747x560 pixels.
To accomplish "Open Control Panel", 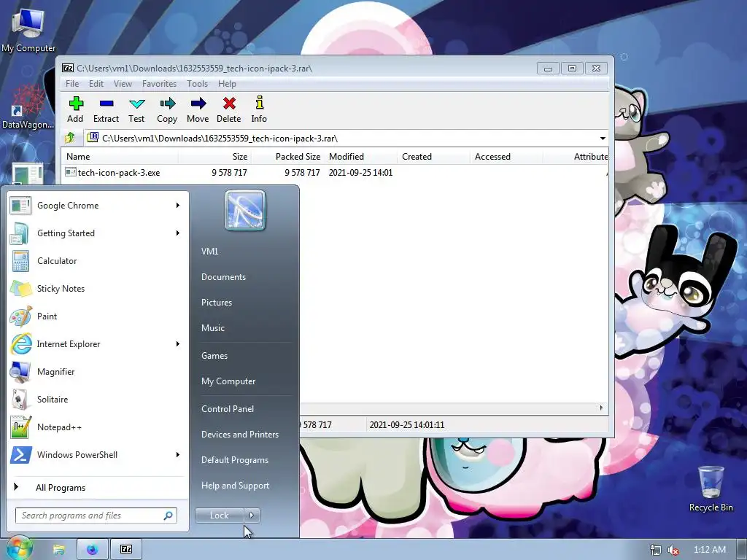I will pos(228,409).
